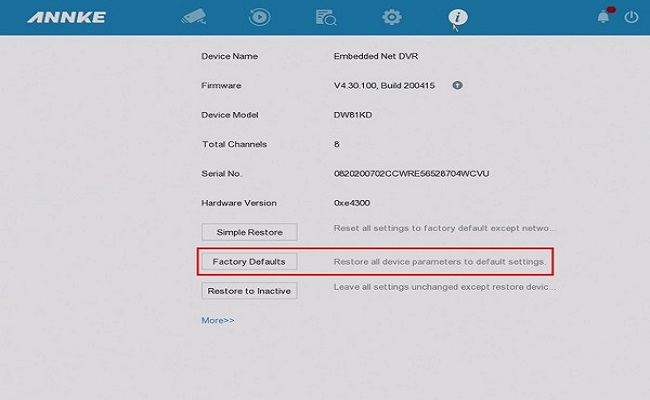Click the Total Channels label

click(x=234, y=144)
